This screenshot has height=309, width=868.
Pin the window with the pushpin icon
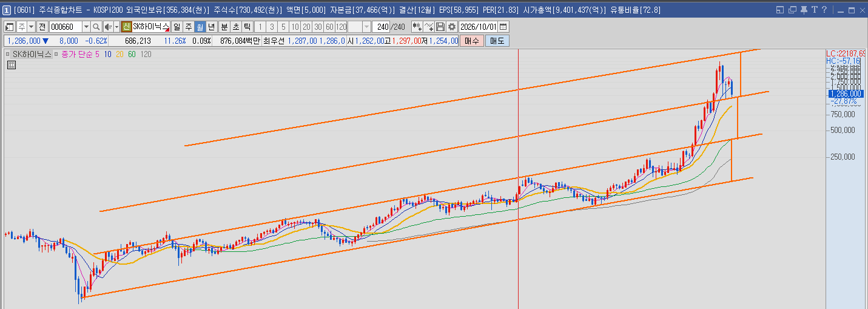coord(804,10)
